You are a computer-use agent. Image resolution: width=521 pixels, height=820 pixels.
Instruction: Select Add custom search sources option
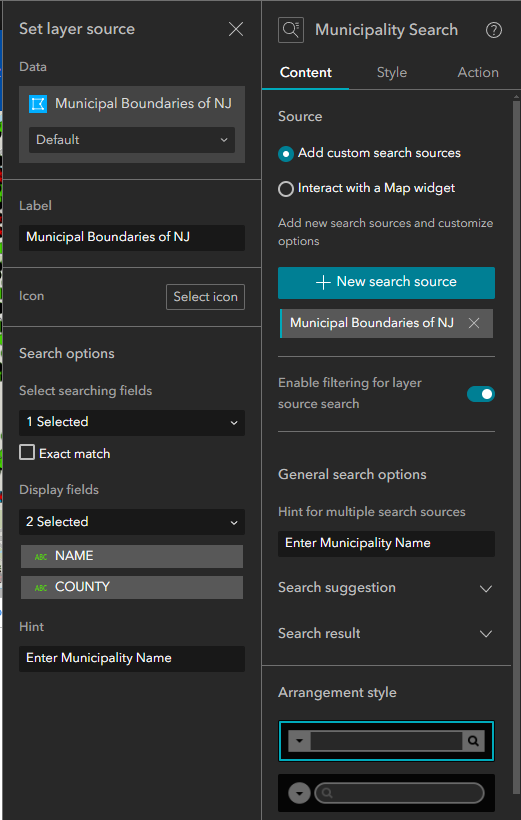point(286,154)
